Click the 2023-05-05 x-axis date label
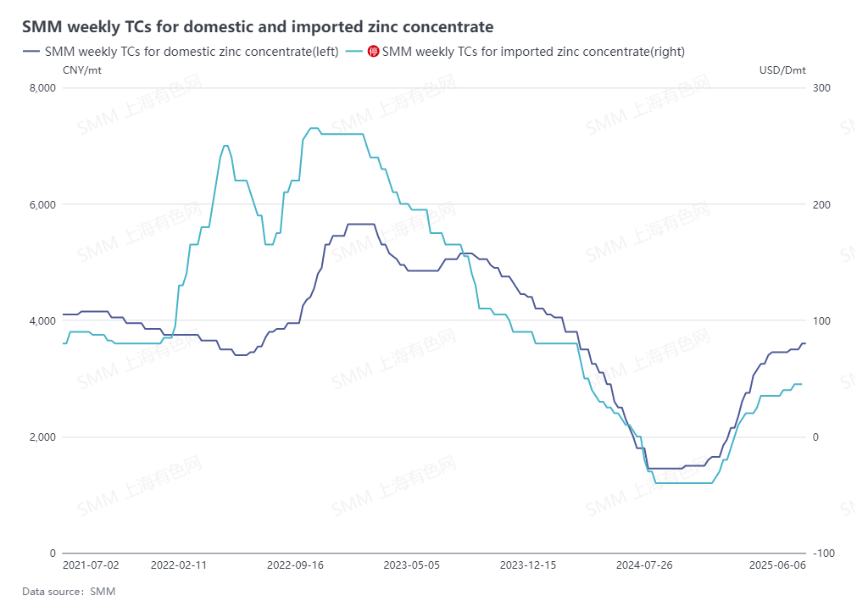Screen dimensions: 868x612 tap(412, 565)
